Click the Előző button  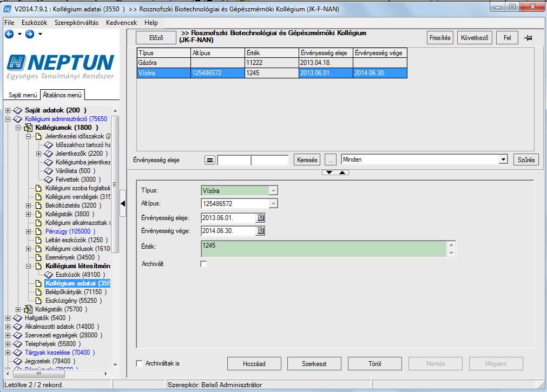point(156,38)
